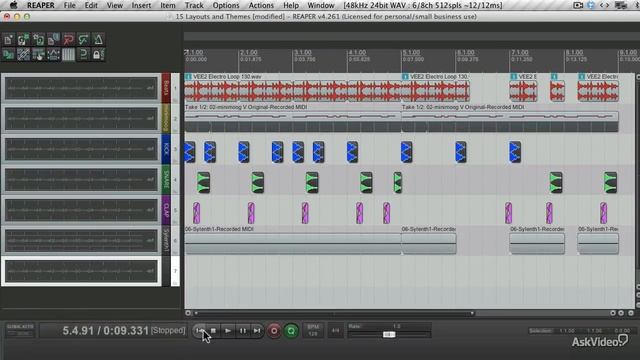Open the Window menu
640x360 pixels.
click(x=320, y=5)
